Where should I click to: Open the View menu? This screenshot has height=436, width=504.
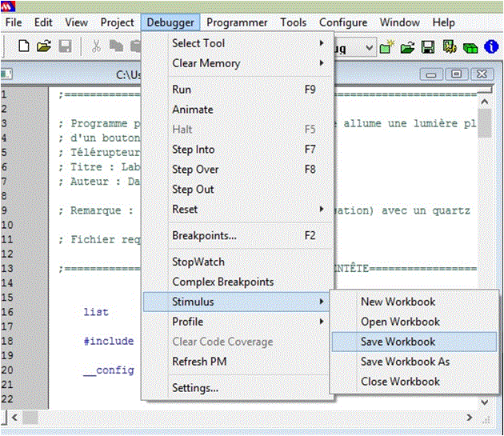(77, 22)
